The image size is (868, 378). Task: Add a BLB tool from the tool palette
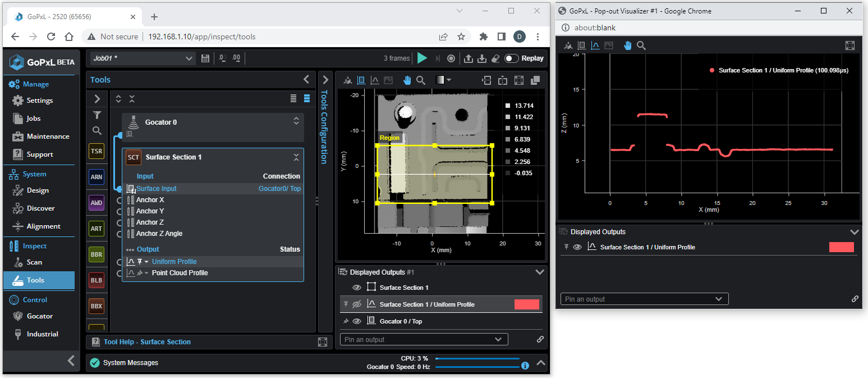[x=97, y=280]
